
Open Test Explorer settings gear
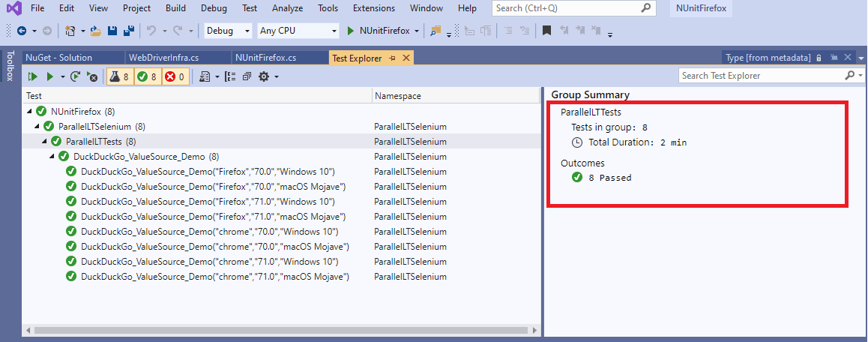264,76
